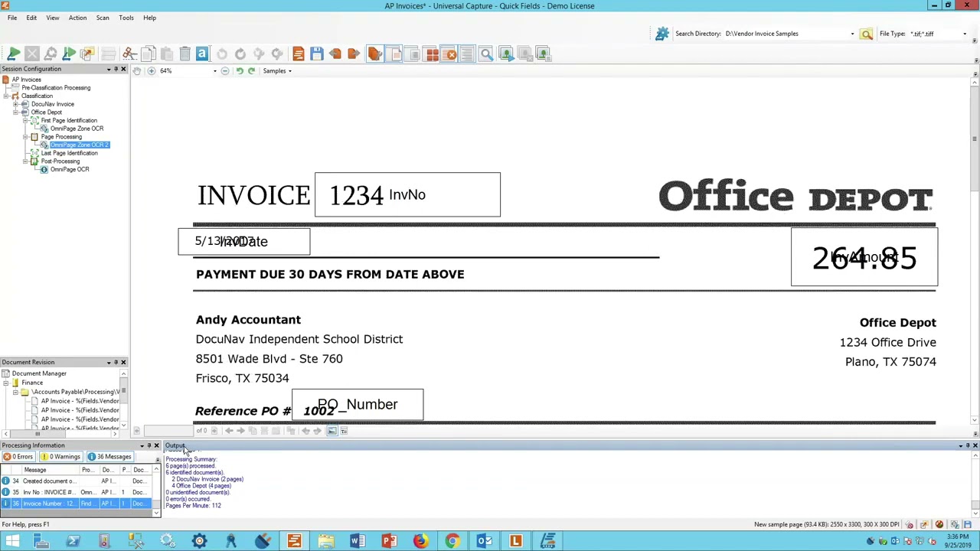Click the green rotate right icon
The height and width of the screenshot is (551, 980).
251,70
